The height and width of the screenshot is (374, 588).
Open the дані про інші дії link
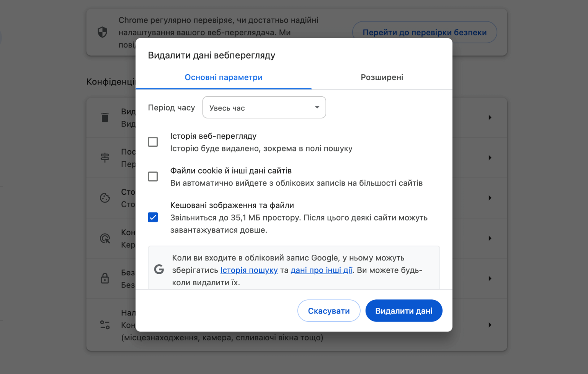(321, 270)
